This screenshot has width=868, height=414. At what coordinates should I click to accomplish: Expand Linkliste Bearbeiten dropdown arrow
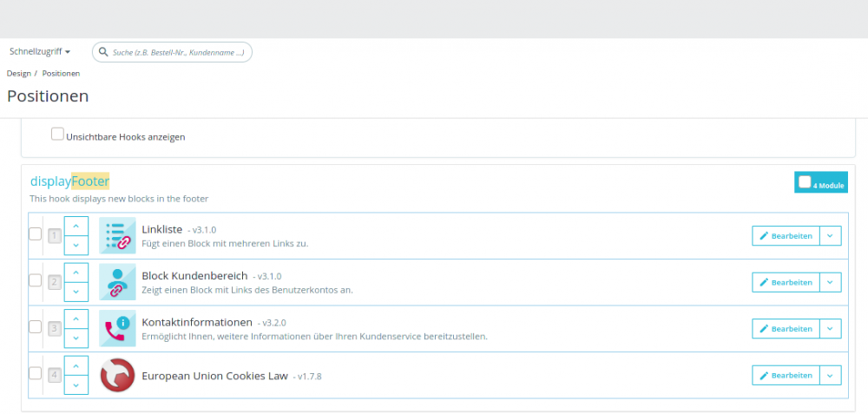pyautogui.click(x=830, y=236)
